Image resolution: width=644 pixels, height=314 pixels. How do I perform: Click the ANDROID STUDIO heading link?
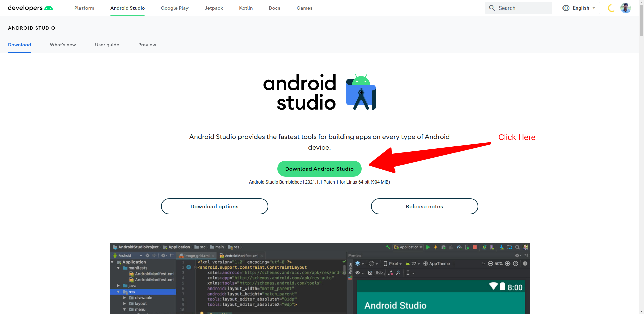click(x=32, y=28)
